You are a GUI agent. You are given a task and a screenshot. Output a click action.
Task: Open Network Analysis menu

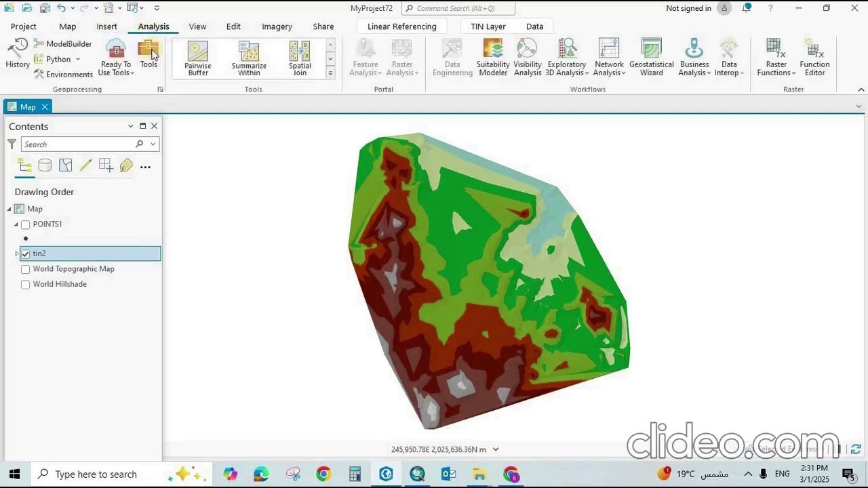[x=609, y=57]
